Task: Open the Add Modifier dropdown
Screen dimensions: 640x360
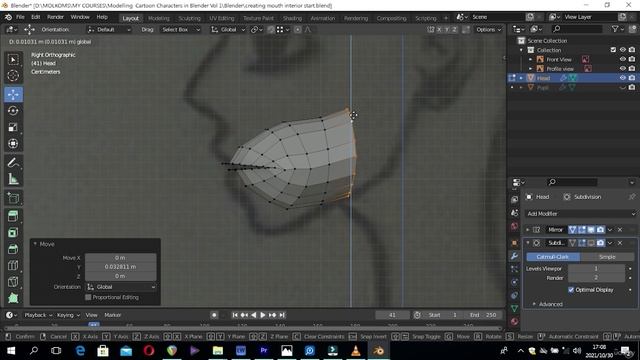Action: point(581,213)
